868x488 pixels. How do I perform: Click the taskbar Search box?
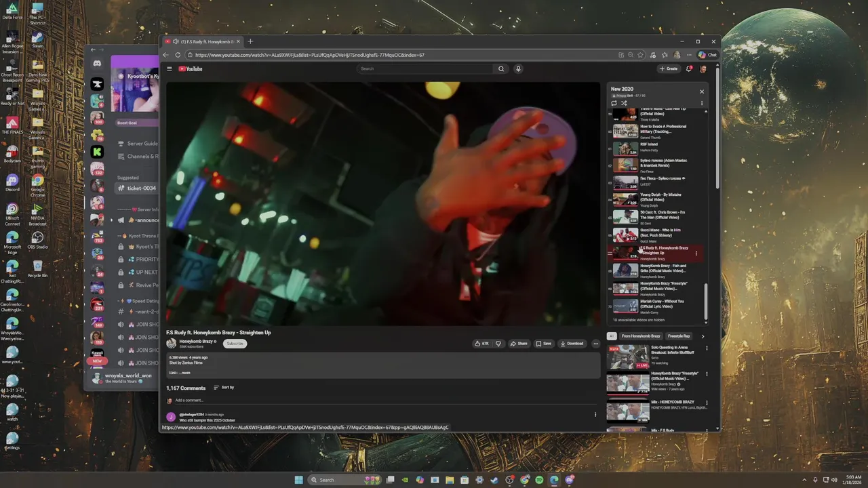tap(345, 480)
